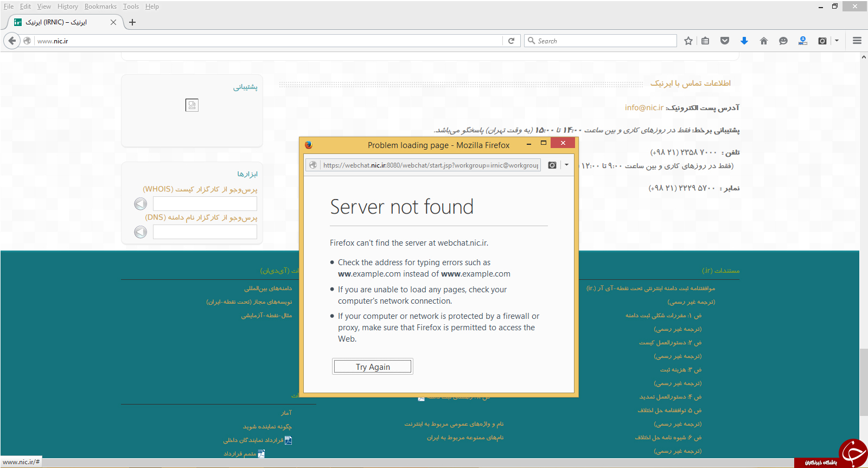868x468 pixels.
Task: Open the Edit menu
Action: point(25,7)
